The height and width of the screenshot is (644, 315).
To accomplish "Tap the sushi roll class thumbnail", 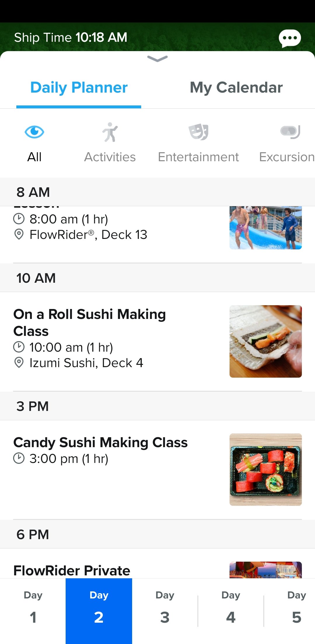I will (265, 341).
